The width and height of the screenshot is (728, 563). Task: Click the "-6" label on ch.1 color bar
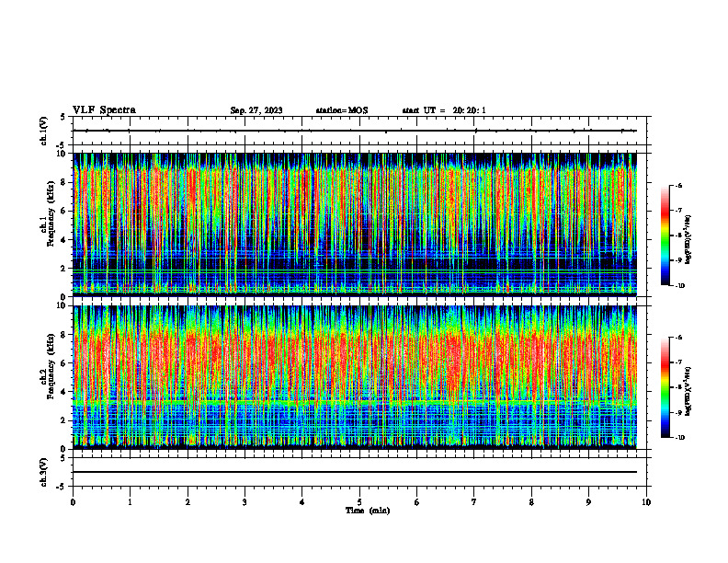[x=678, y=185]
